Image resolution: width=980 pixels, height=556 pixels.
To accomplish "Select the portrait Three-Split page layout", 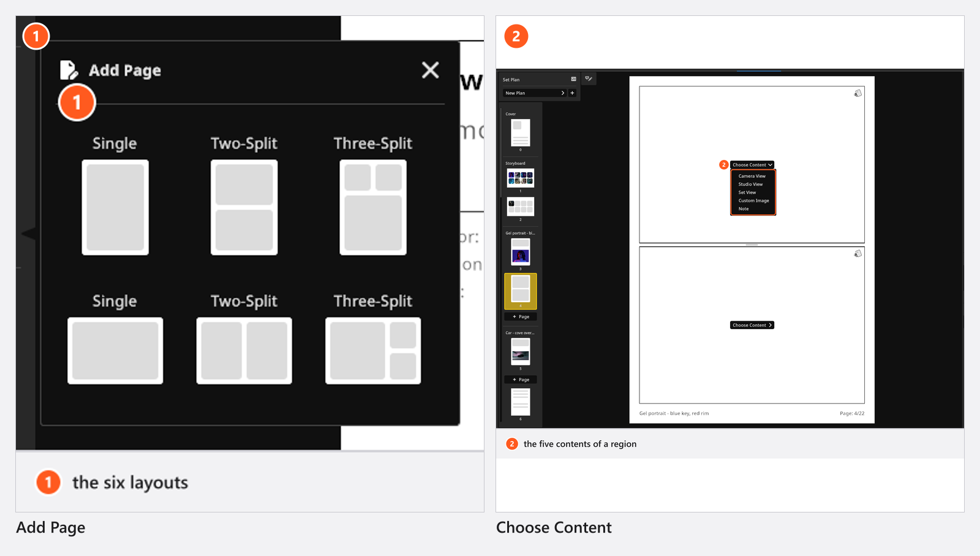I will pyautogui.click(x=373, y=207).
